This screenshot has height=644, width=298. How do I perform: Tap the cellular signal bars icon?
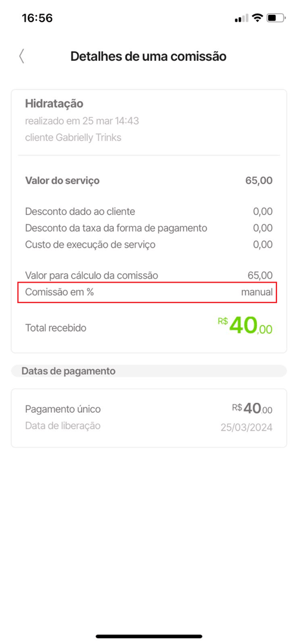click(x=241, y=18)
